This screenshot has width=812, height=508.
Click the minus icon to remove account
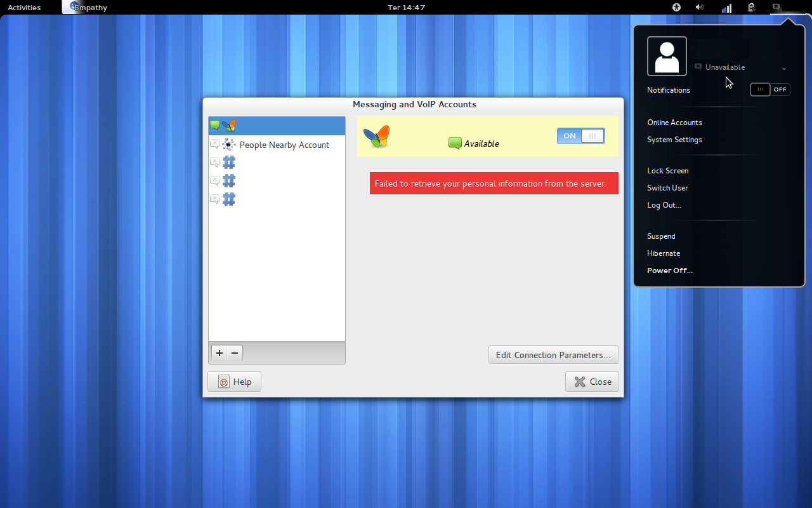235,353
